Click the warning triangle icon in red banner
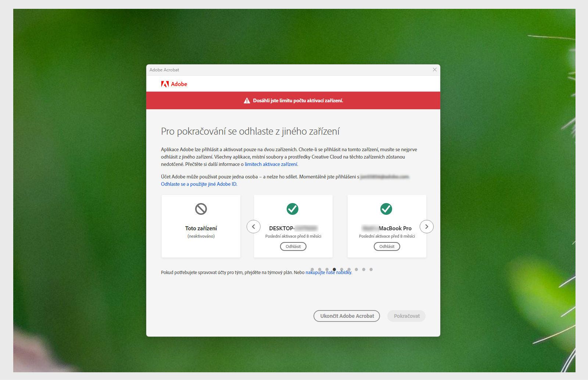Image resolution: width=588 pixels, height=380 pixels. pyautogui.click(x=247, y=100)
